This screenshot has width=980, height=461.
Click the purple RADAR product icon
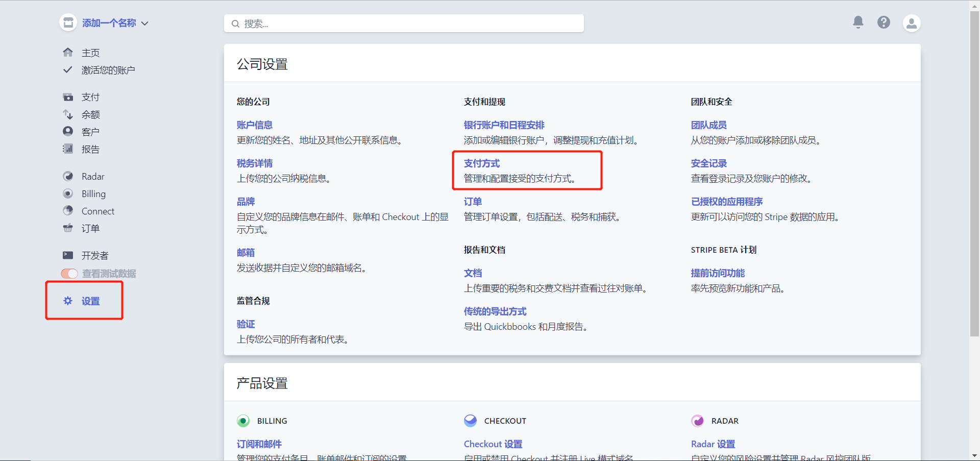coord(697,421)
